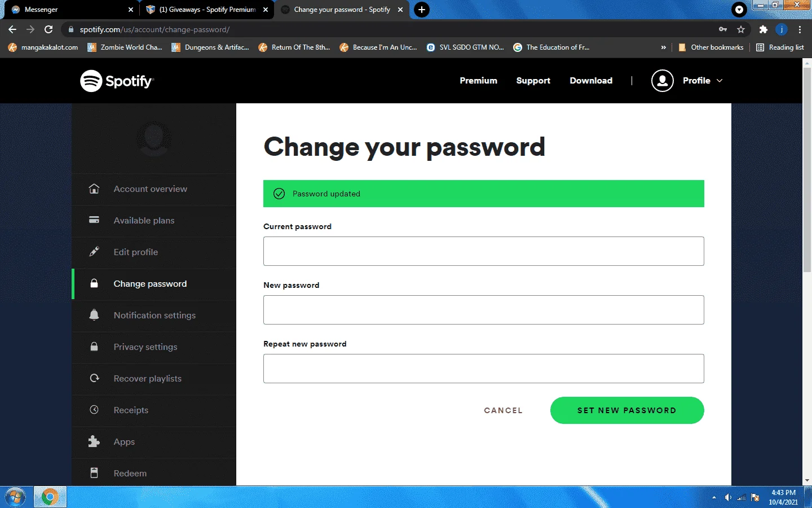Expand the Profile dropdown chevron
The image size is (812, 508).
pyautogui.click(x=720, y=81)
